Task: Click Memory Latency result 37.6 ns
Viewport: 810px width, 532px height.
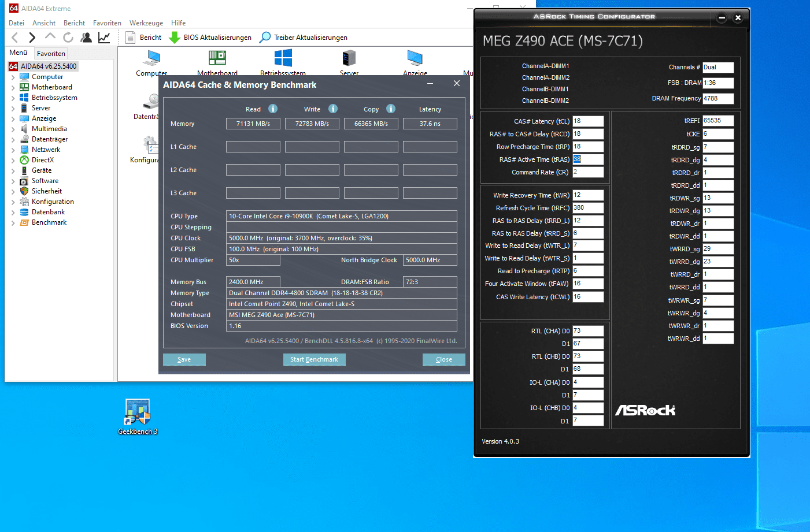Action: [430, 124]
